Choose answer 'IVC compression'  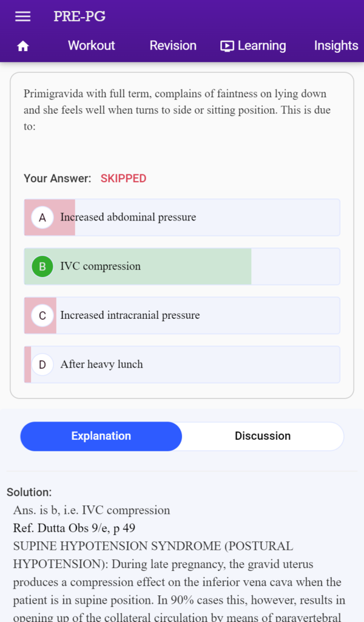[182, 267]
